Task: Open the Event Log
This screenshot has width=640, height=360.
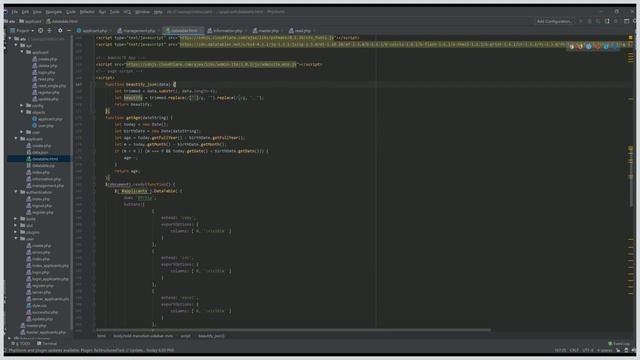Action: pos(619,344)
